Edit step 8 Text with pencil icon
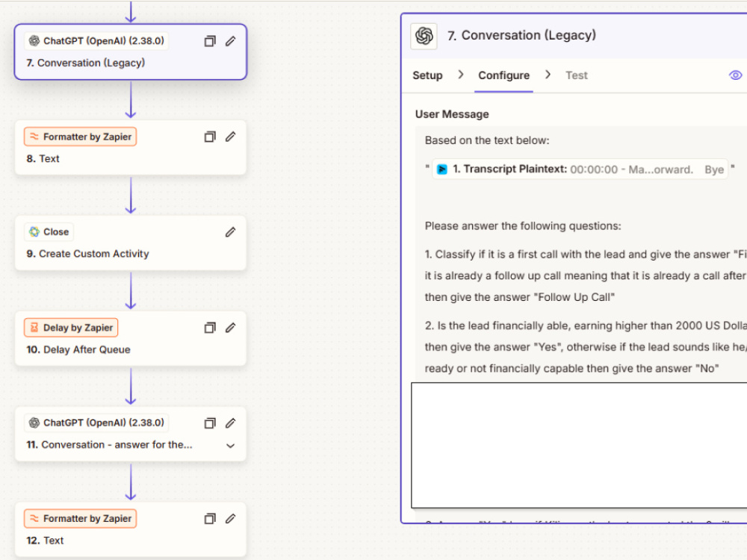The height and width of the screenshot is (560, 747). [231, 137]
